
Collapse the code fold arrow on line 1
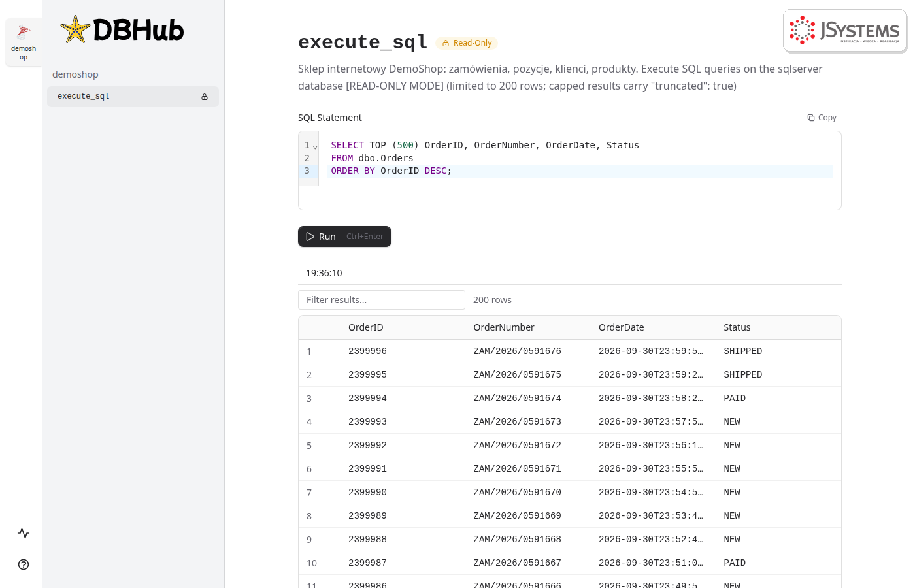click(315, 146)
